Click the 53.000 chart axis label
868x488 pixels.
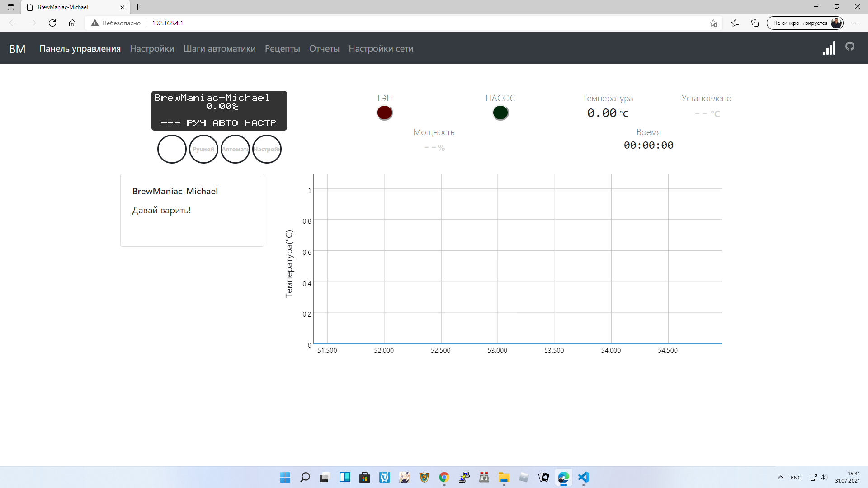tap(497, 350)
